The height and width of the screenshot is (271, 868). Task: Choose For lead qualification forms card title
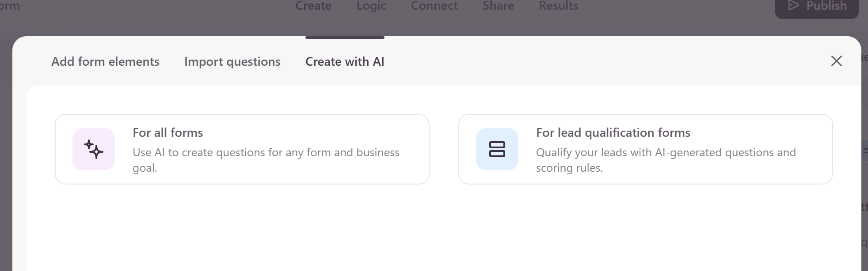[x=613, y=132]
